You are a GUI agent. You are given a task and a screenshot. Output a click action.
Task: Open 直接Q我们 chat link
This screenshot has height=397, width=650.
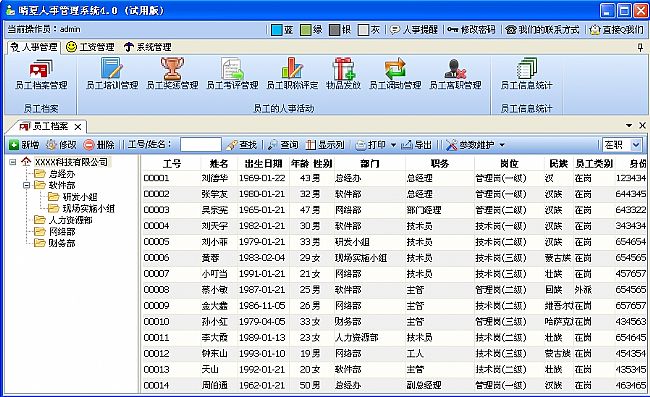(617, 29)
